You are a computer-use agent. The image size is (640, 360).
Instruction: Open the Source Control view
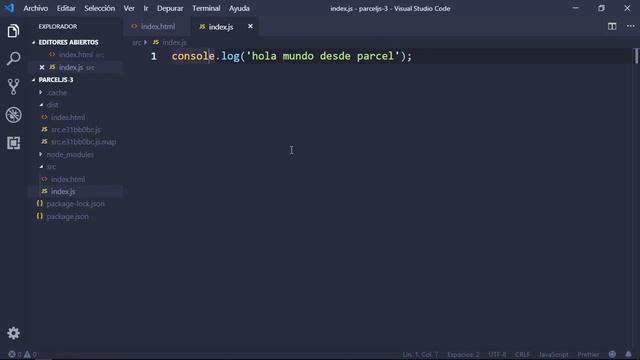click(x=13, y=87)
